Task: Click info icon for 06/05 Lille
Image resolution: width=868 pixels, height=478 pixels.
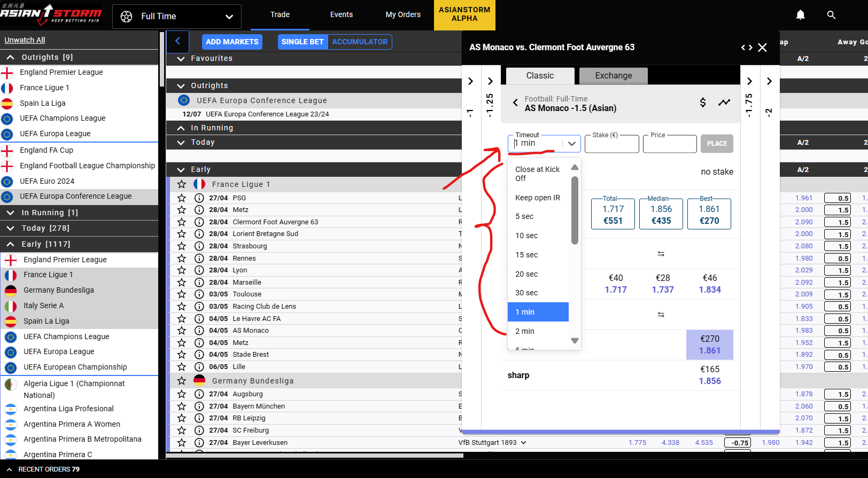Action: [199, 367]
